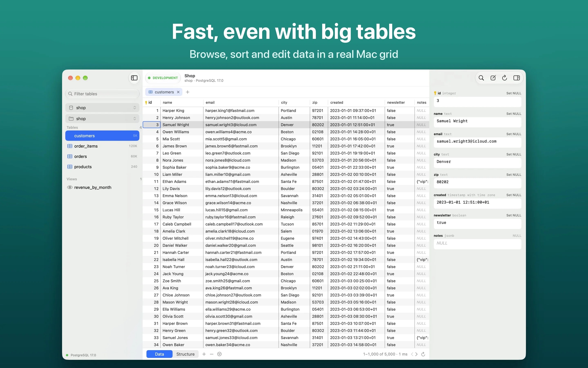Click the DEVELOPMENT environment badge
This screenshot has height=368, width=588.
point(163,78)
